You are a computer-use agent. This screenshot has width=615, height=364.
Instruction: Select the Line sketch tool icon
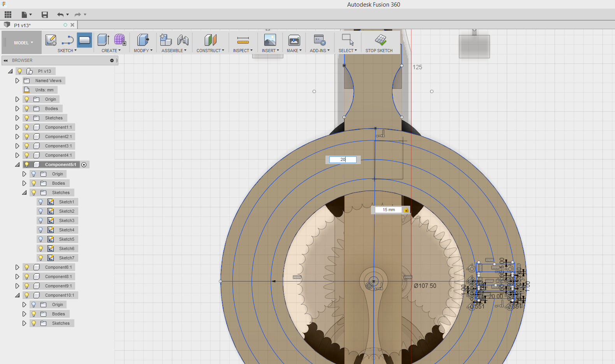(x=68, y=40)
